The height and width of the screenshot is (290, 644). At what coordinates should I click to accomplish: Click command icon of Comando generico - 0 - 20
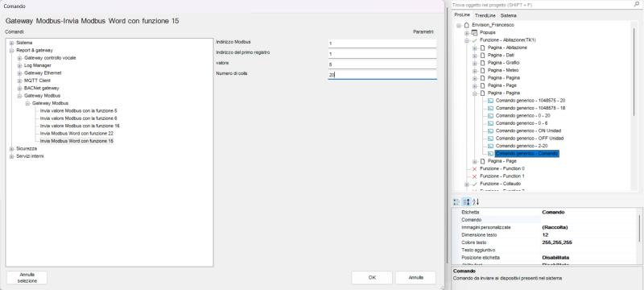490,116
